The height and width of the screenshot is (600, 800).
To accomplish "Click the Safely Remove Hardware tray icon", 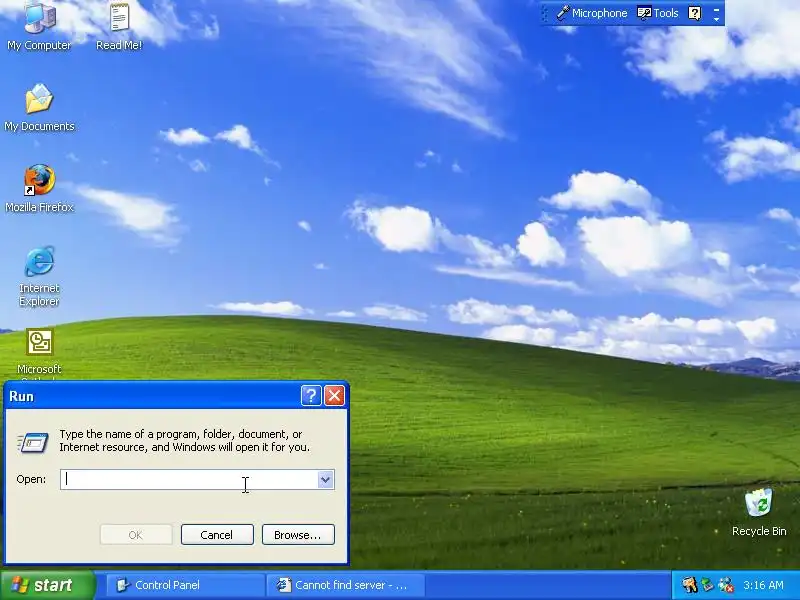I will [x=707, y=585].
